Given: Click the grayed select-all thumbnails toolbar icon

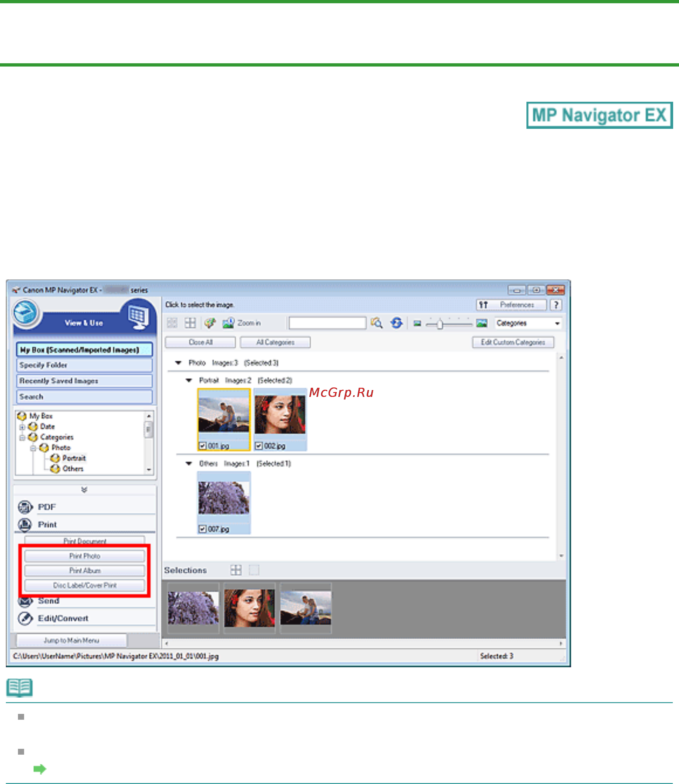Looking at the screenshot, I should coord(172,323).
